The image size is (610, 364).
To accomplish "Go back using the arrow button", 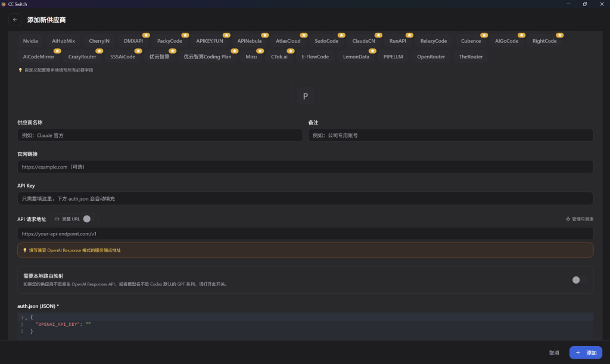I will pyautogui.click(x=15, y=20).
